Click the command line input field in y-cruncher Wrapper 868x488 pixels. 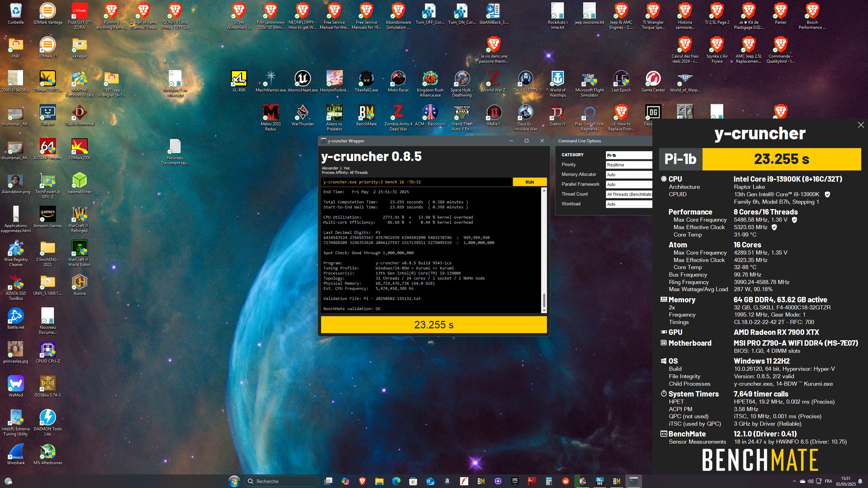pos(416,182)
